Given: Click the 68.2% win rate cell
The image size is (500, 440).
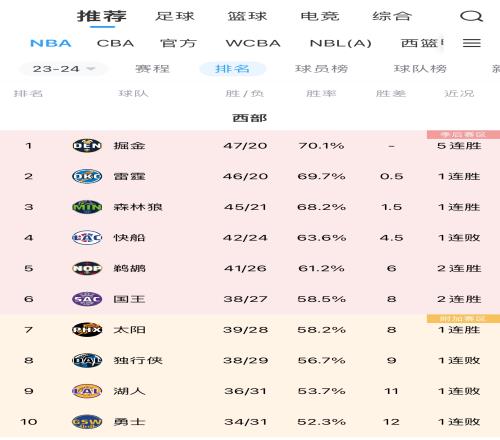Looking at the screenshot, I should (321, 207).
